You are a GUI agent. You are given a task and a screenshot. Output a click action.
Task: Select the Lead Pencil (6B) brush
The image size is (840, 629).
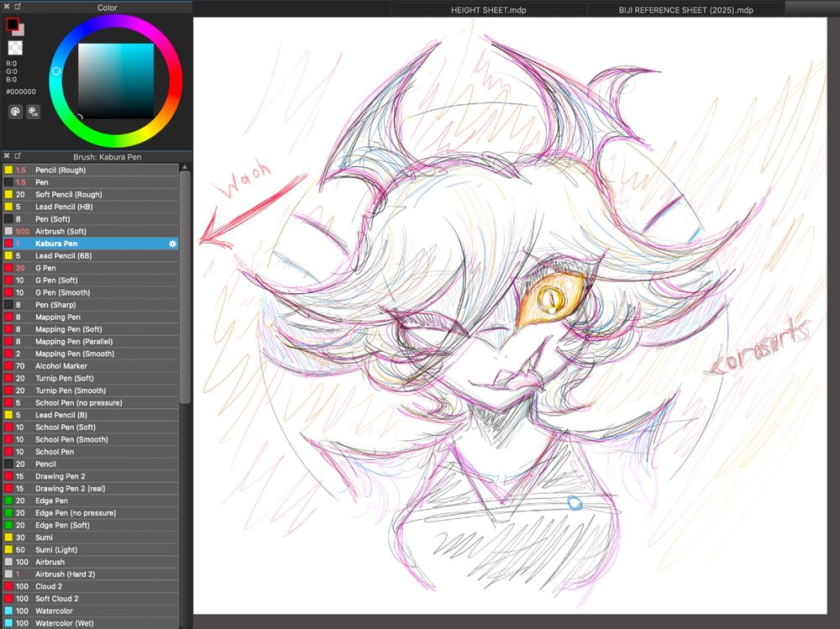coord(91,255)
